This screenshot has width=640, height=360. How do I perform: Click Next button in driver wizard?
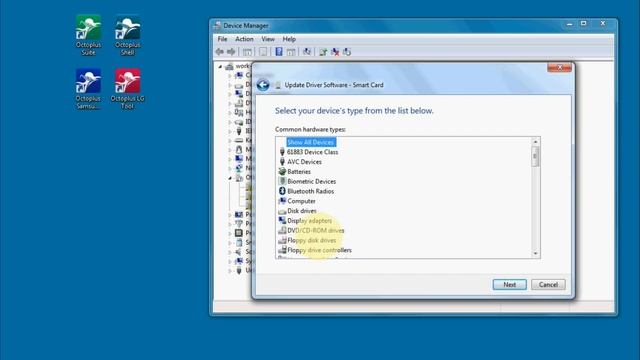[509, 284]
